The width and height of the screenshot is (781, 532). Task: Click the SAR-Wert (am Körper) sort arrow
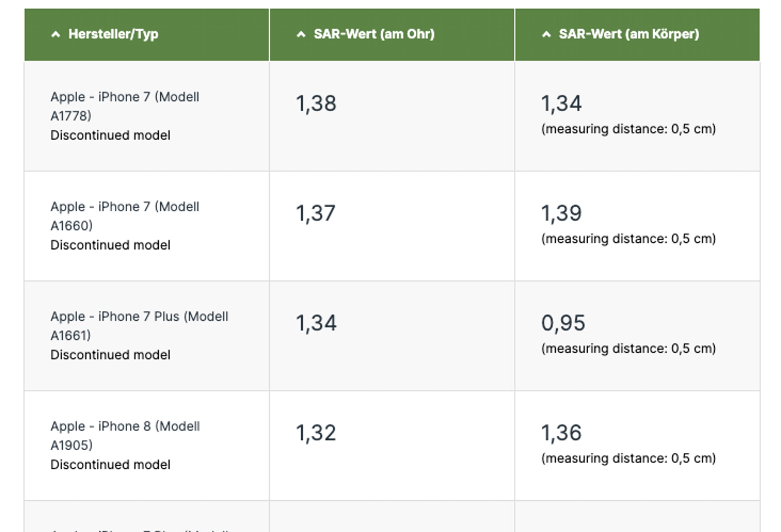tap(546, 35)
